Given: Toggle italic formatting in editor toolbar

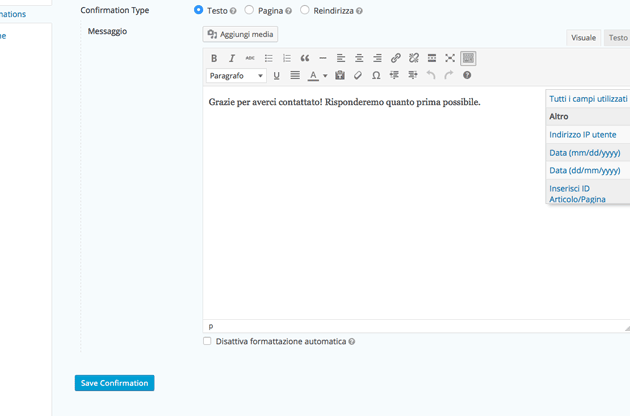Looking at the screenshot, I should coord(232,58).
